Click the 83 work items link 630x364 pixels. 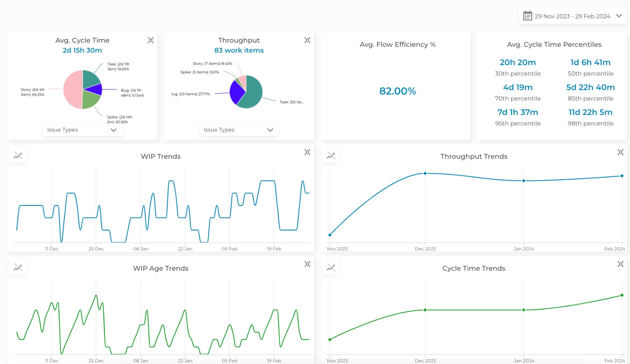[239, 50]
